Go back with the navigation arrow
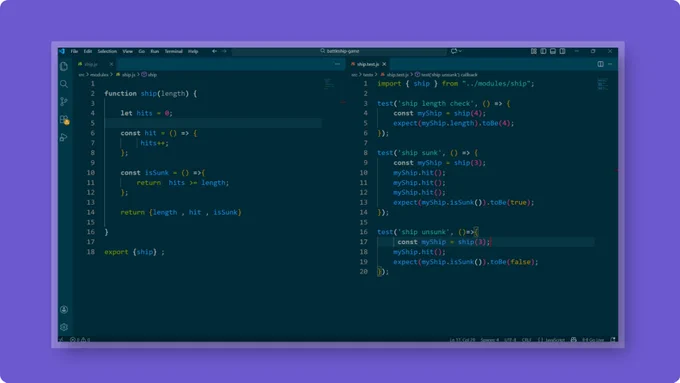This screenshot has height=383, width=680. (x=214, y=51)
